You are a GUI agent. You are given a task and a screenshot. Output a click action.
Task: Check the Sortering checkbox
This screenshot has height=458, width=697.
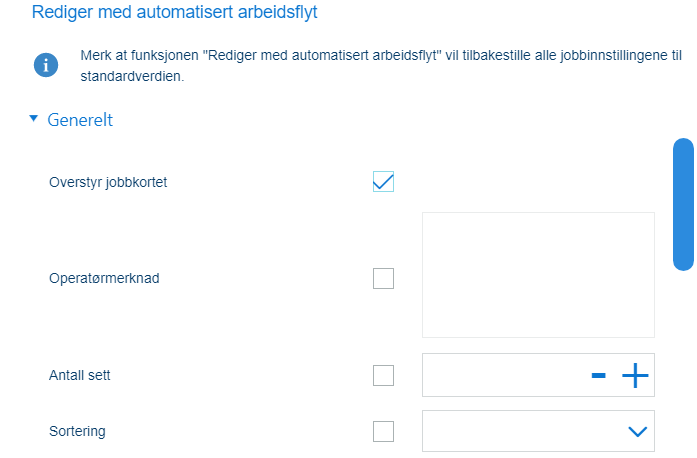[x=383, y=431]
